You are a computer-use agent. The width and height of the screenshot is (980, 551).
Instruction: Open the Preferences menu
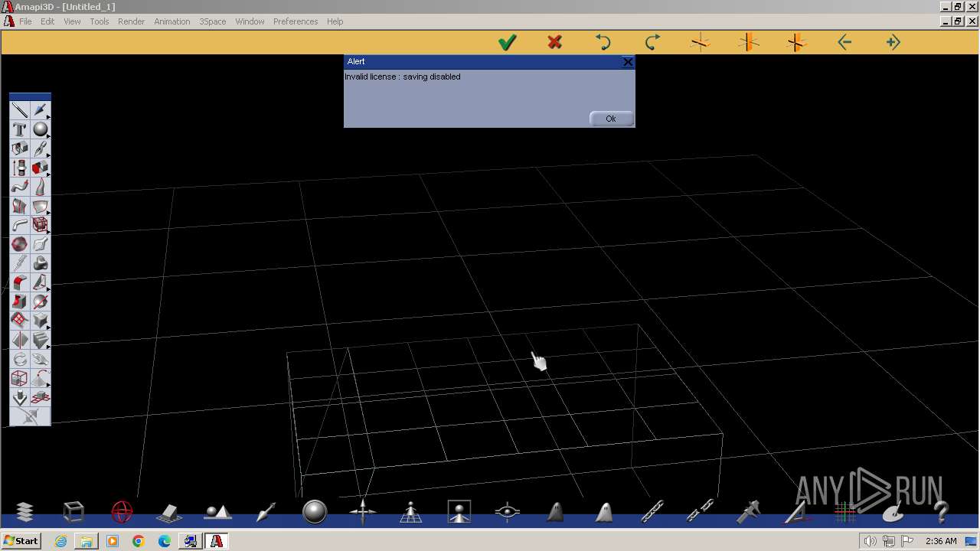(x=296, y=21)
